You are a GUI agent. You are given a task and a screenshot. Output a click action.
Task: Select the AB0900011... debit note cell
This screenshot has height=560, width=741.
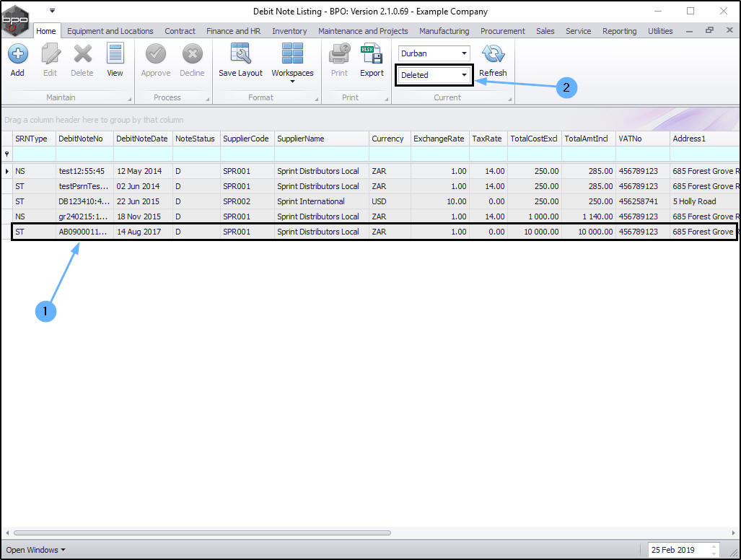coord(84,232)
